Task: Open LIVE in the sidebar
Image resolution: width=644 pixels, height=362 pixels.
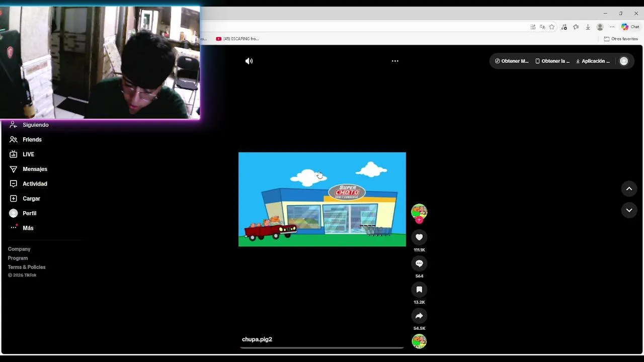Action: [x=22, y=154]
